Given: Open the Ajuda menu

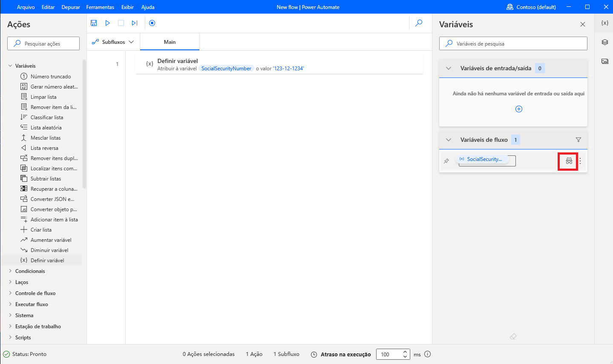Looking at the screenshot, I should point(148,7).
